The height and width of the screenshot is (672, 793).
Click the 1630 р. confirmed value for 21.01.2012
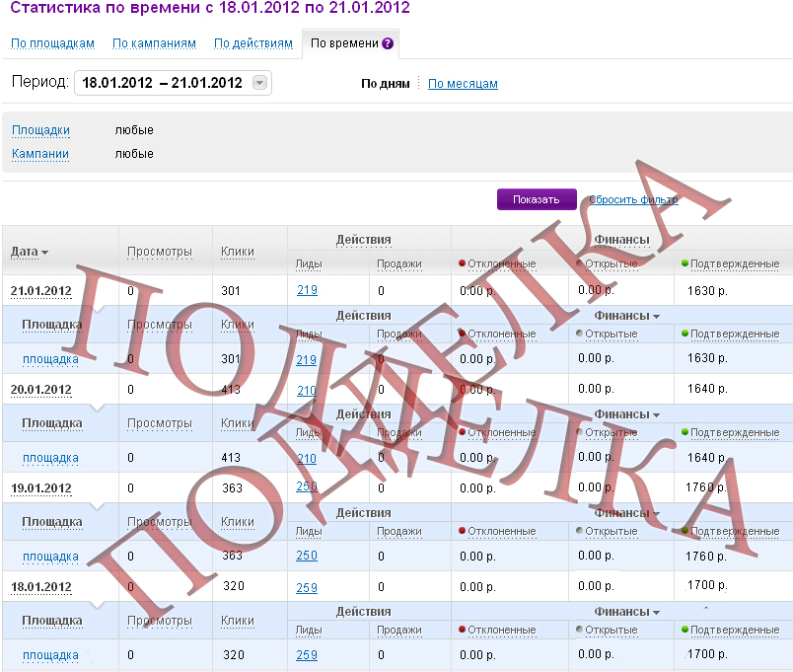pyautogui.click(x=707, y=291)
